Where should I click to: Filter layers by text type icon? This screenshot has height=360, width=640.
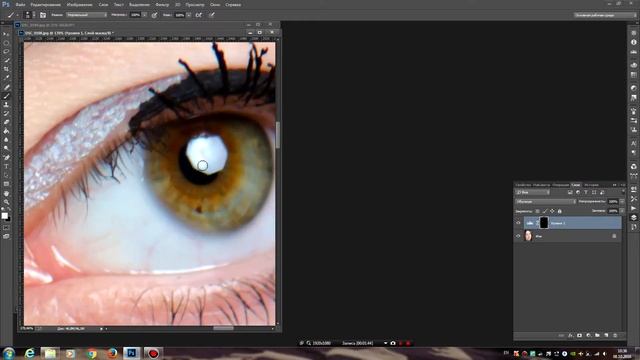coord(586,192)
